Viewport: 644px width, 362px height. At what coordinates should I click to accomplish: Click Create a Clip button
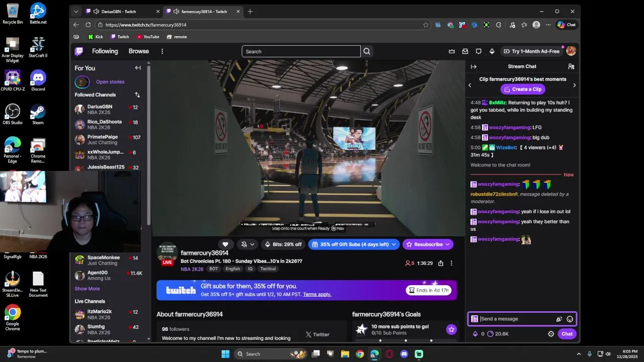(522, 89)
